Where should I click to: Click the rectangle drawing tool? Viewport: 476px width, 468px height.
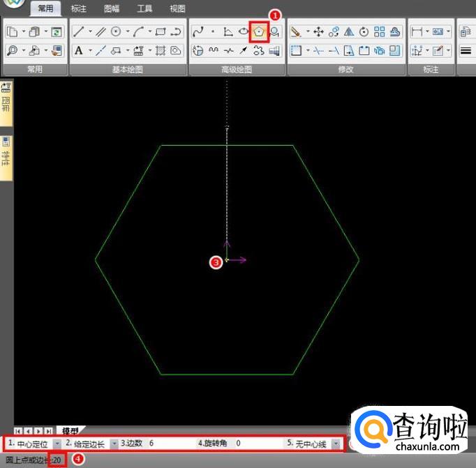tap(161, 31)
